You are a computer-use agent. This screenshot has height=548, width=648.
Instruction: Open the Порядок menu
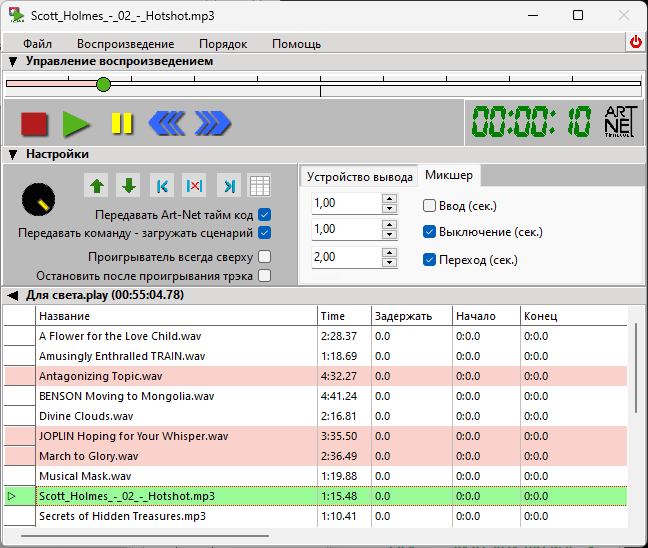(x=223, y=44)
